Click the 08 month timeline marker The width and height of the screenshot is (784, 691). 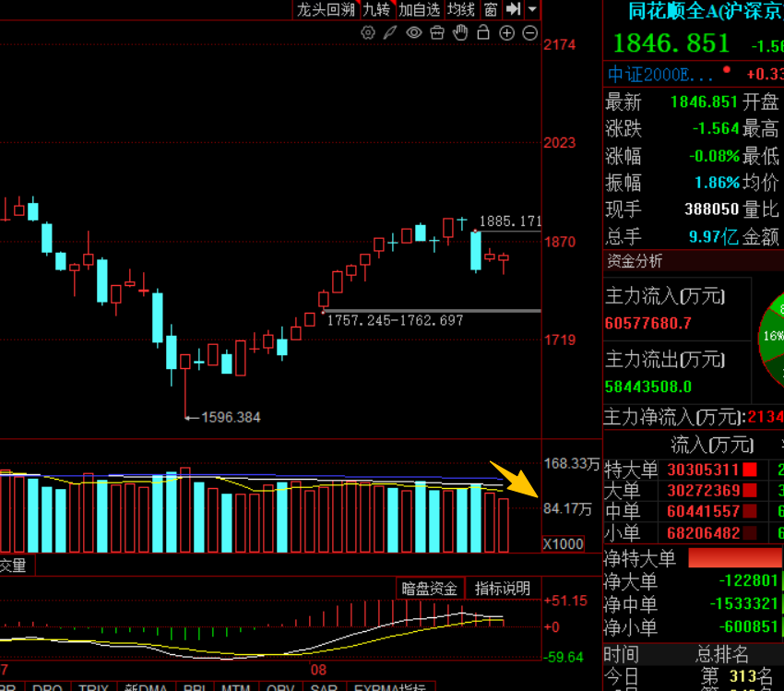tap(318, 670)
